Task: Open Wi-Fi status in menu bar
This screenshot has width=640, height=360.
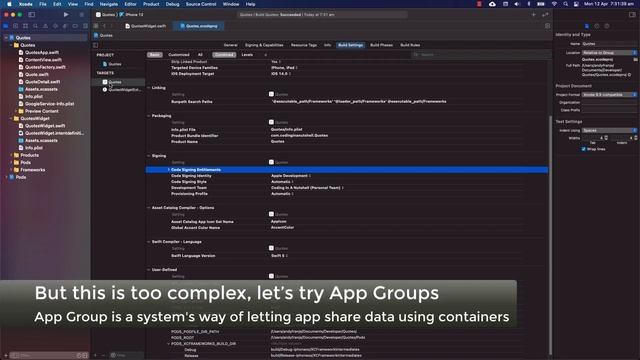Action: tap(554, 4)
